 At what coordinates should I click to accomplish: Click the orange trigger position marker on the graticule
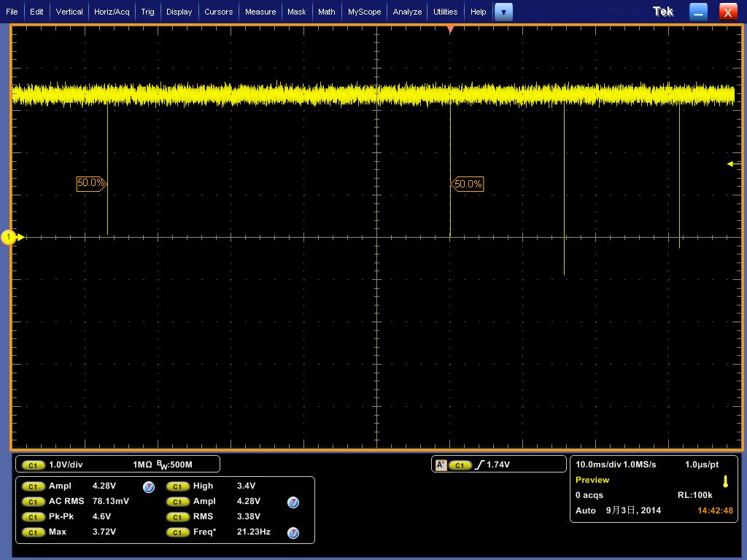pyautogui.click(x=449, y=30)
